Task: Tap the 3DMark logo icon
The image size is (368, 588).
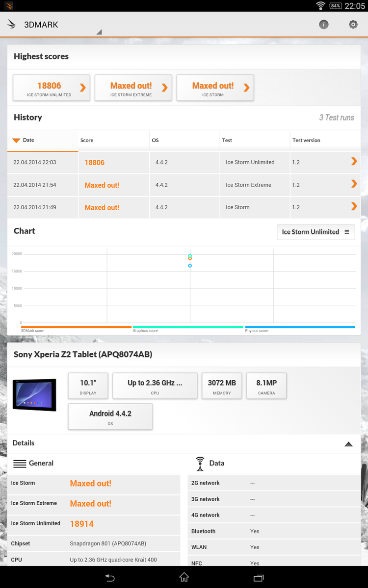Action: coord(11,24)
